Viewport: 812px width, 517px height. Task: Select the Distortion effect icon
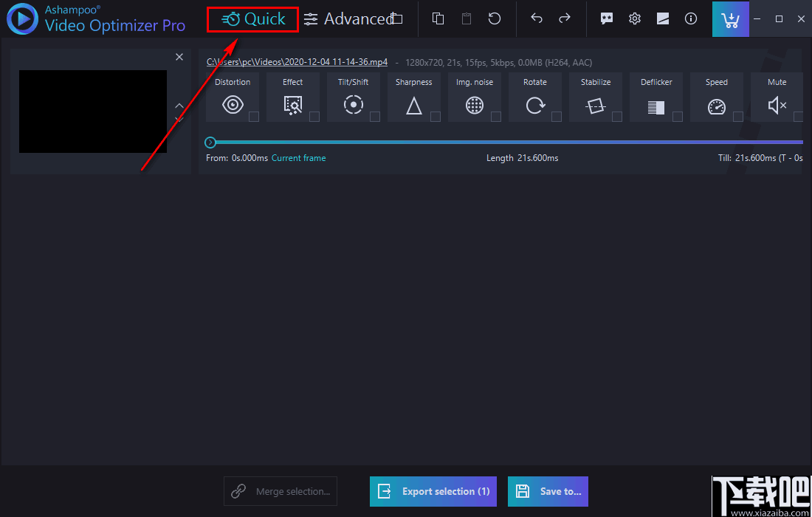click(233, 105)
